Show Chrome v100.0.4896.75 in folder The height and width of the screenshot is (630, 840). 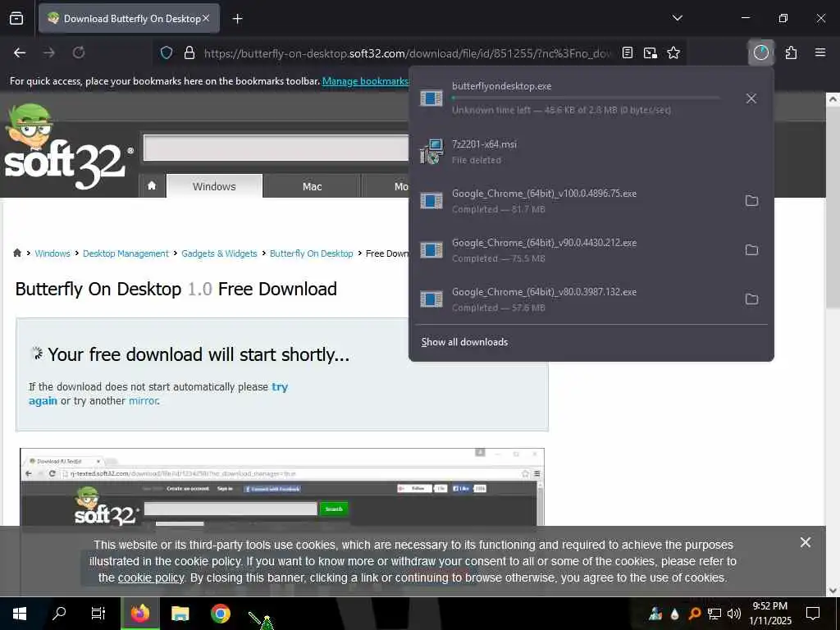click(x=751, y=201)
